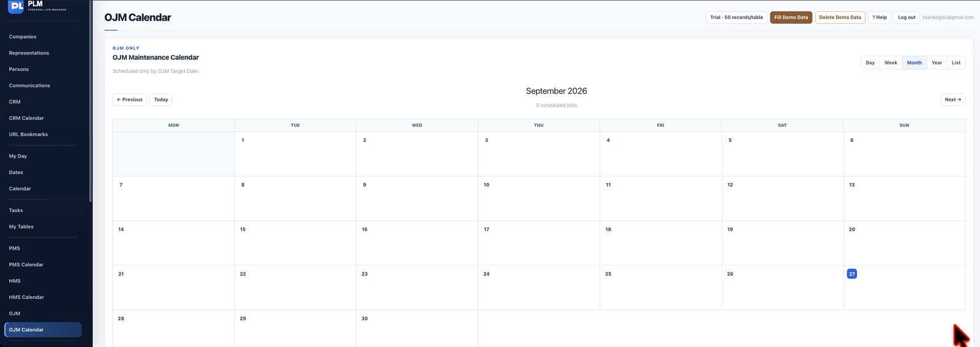This screenshot has width=980, height=347.
Task: Open the Help button
Action: point(880,17)
